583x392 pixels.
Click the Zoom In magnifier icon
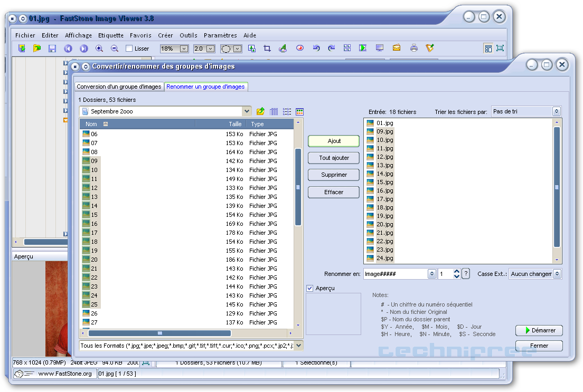pos(99,49)
